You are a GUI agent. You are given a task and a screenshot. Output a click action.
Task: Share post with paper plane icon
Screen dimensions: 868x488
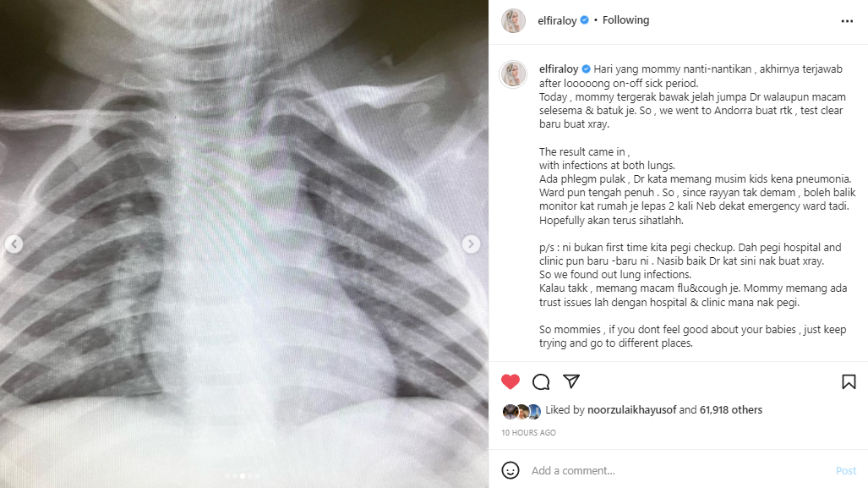pos(571,381)
